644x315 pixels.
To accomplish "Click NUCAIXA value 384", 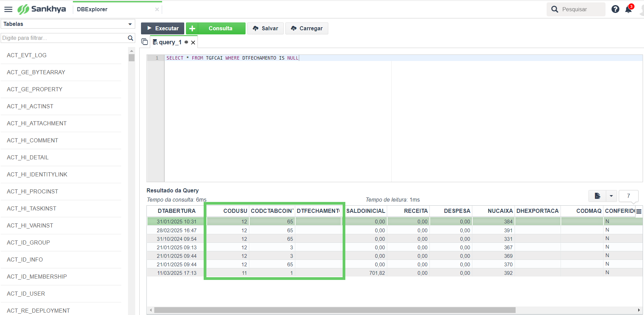I will click(x=493, y=221).
